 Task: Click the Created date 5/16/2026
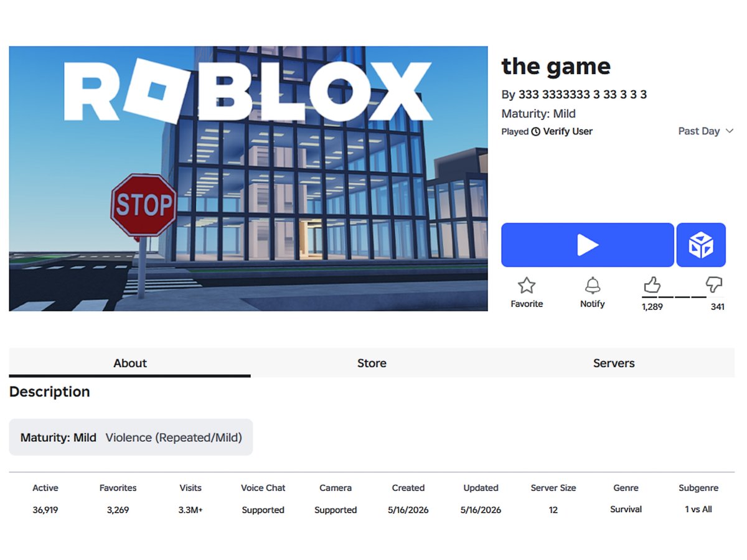pyautogui.click(x=408, y=510)
